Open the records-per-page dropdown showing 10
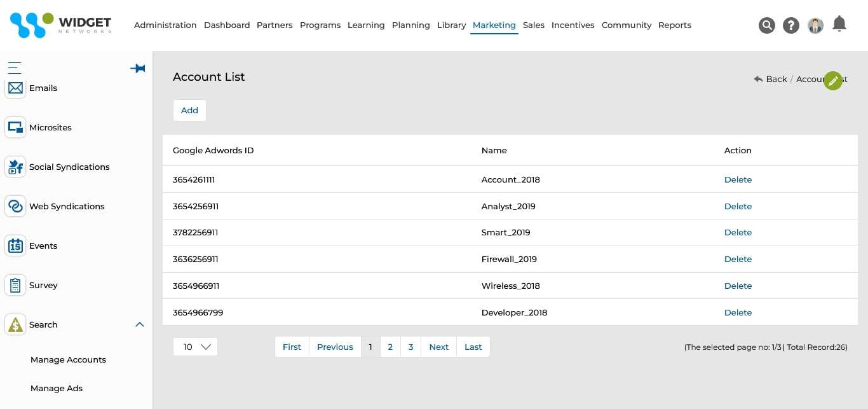868x409 pixels. click(195, 347)
